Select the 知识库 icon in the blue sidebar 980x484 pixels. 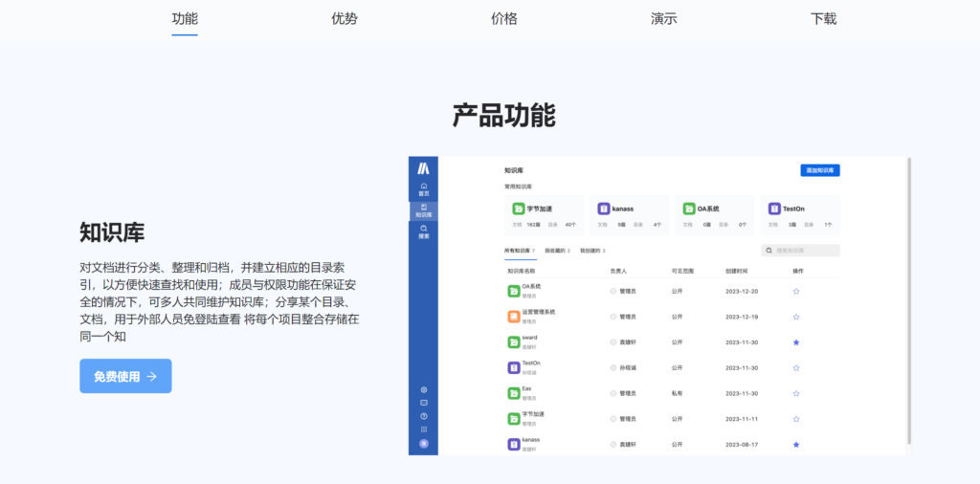coord(423,210)
